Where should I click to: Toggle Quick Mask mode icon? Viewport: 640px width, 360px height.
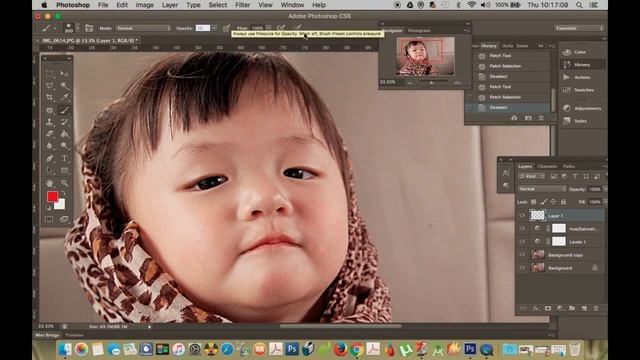(x=49, y=219)
